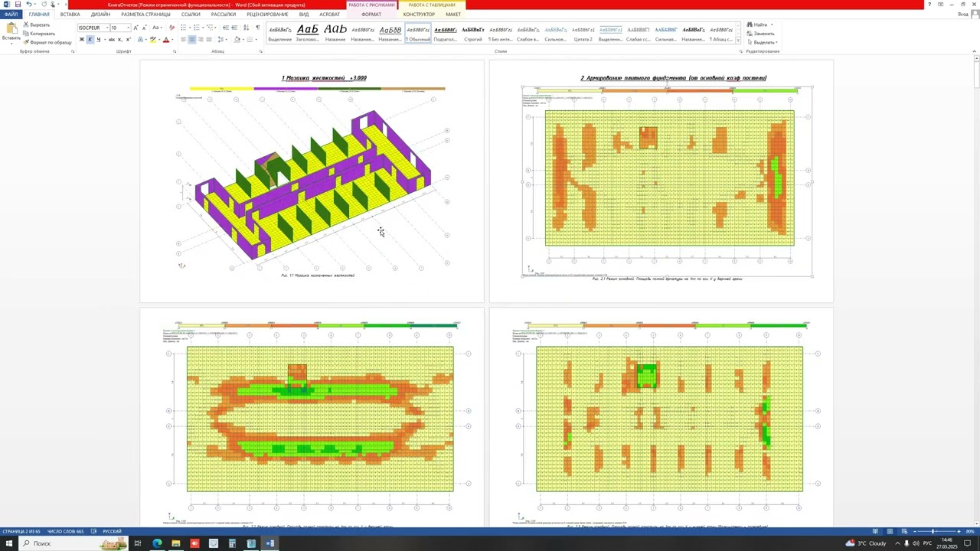This screenshot has height=551, width=980.
Task: Click the Windows Start button
Action: click(x=8, y=543)
